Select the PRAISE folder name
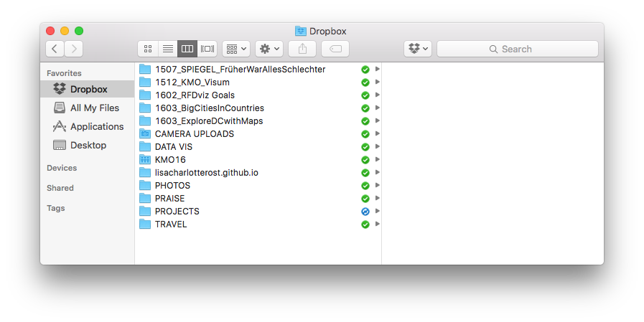 pos(169,199)
